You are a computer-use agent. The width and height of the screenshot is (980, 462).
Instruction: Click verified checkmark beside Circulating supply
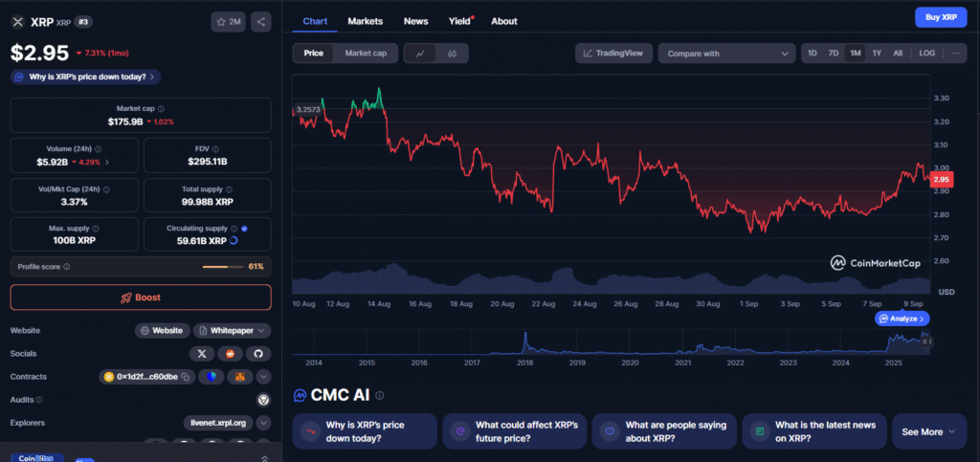(244, 229)
